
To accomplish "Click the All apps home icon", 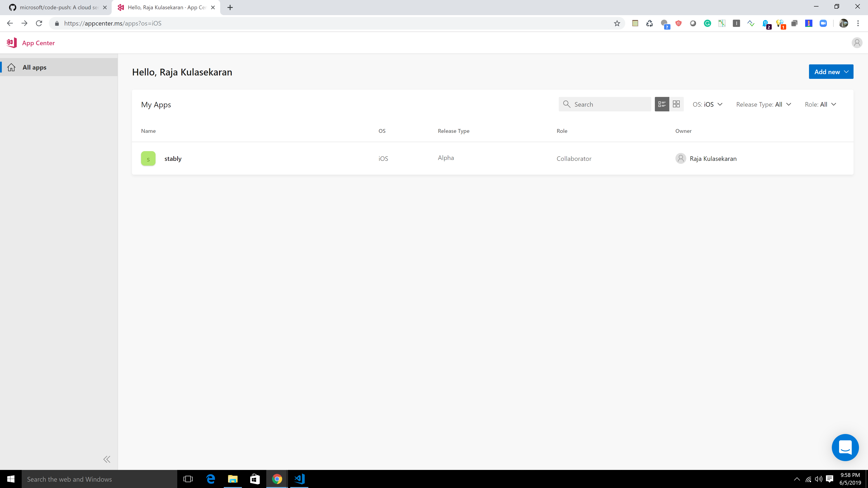I will 11,67.
